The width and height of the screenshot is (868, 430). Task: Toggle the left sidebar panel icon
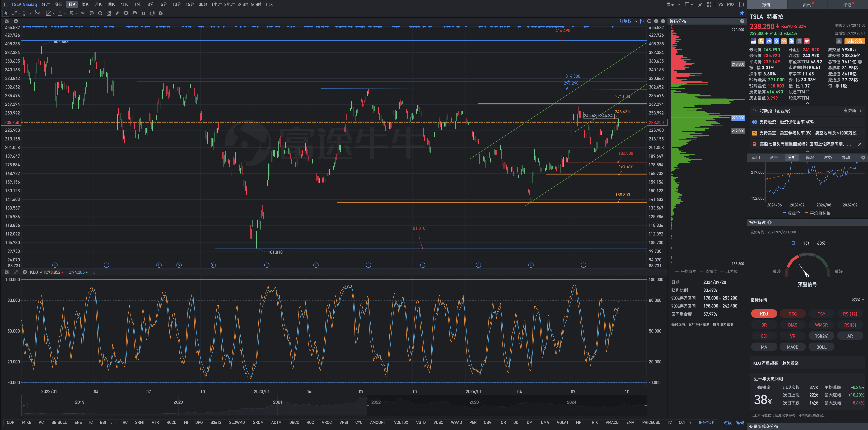pyautogui.click(x=5, y=4)
